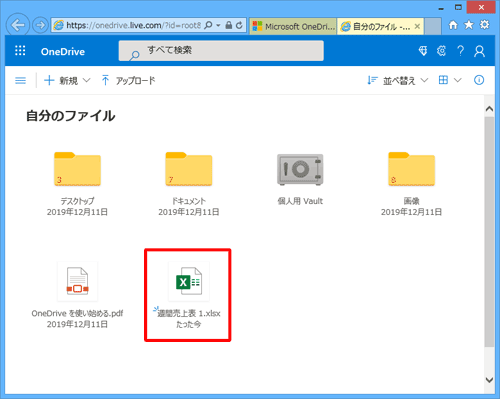Viewport: 500px width, 399px height.
Task: Open the 画像 folder
Action: [x=411, y=169]
